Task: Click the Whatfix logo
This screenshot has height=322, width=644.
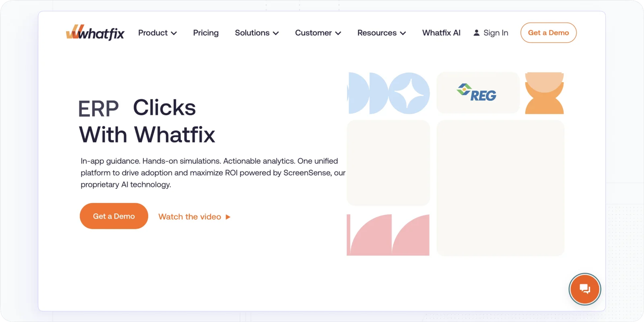Action: coord(95,33)
